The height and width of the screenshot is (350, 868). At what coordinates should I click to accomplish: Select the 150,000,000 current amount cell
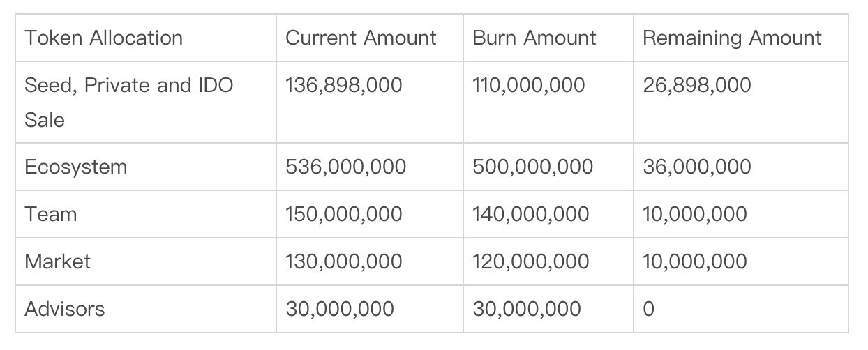[343, 214]
